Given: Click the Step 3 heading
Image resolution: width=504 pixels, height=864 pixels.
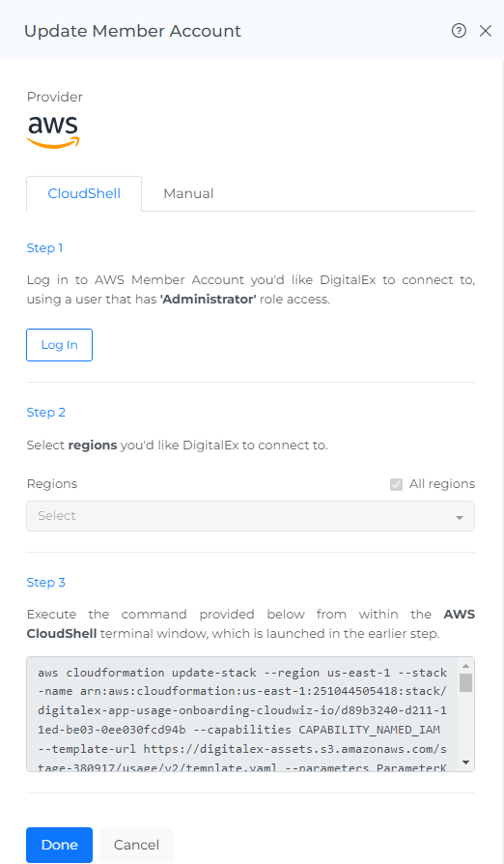Looking at the screenshot, I should point(45,583).
